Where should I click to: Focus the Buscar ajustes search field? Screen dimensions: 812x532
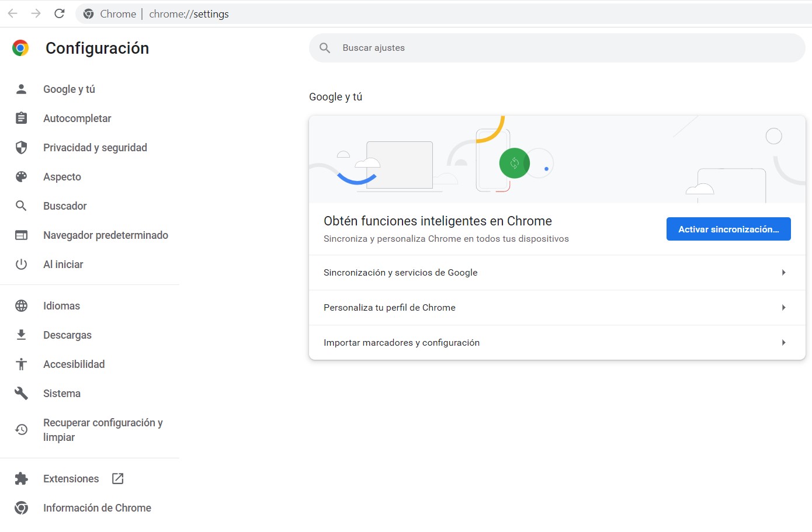pyautogui.click(x=557, y=48)
